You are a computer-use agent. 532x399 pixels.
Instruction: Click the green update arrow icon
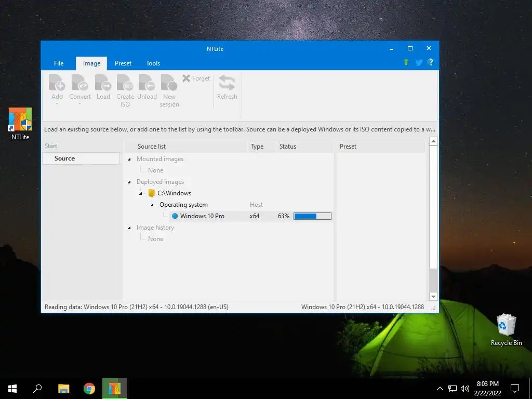point(406,62)
